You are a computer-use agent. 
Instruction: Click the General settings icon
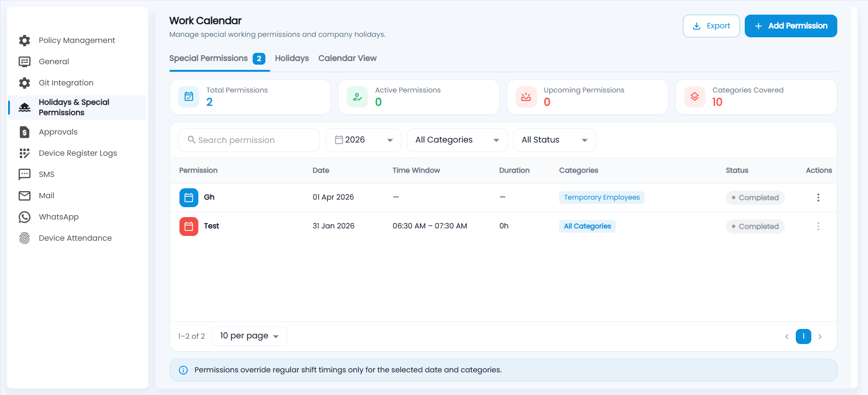click(25, 62)
